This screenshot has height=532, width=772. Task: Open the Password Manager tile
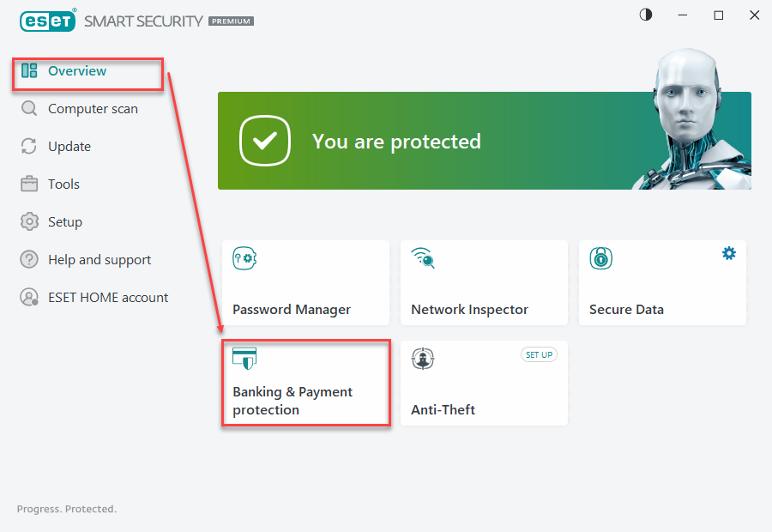pyautogui.click(x=305, y=283)
